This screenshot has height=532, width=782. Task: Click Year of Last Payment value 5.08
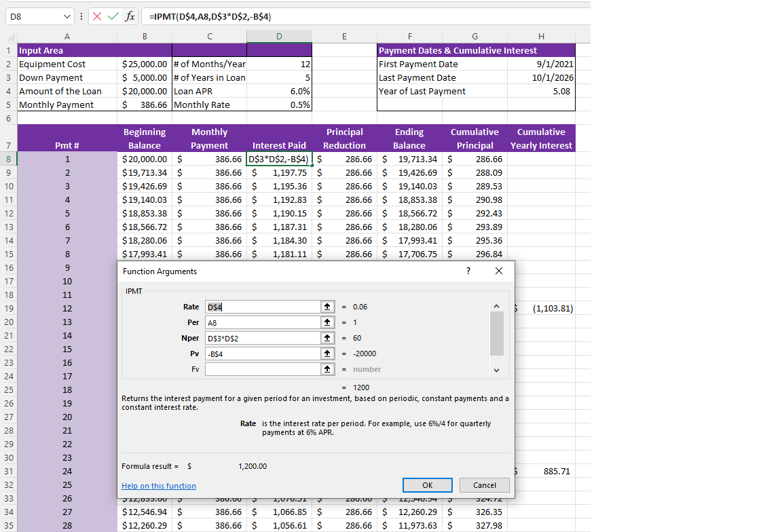click(x=541, y=91)
